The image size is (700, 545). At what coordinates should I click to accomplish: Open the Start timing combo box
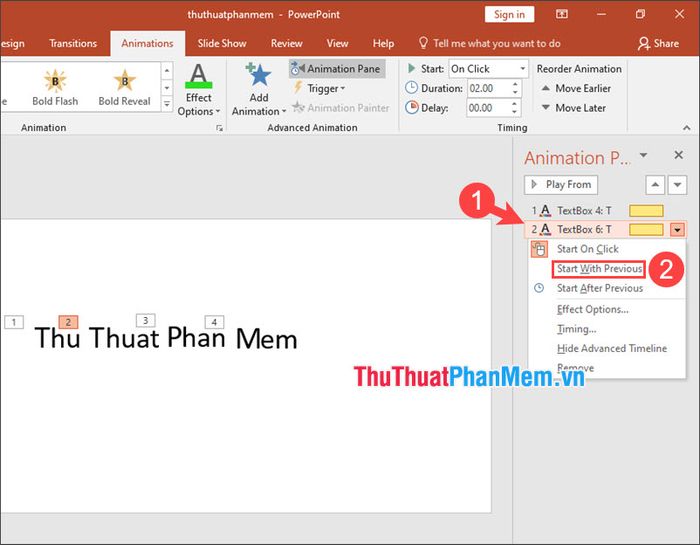488,69
